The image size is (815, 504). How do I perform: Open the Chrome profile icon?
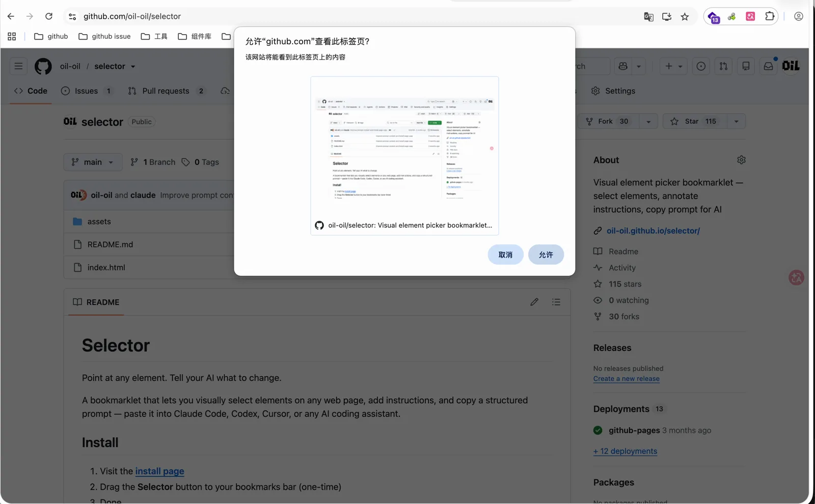(x=799, y=16)
